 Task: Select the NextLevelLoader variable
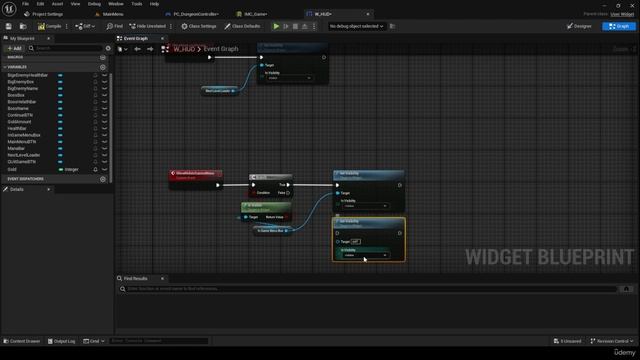coord(24,155)
